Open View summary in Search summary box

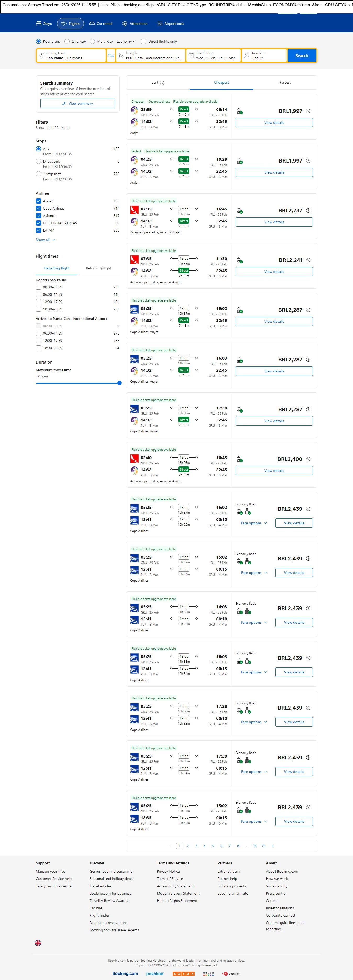click(78, 103)
